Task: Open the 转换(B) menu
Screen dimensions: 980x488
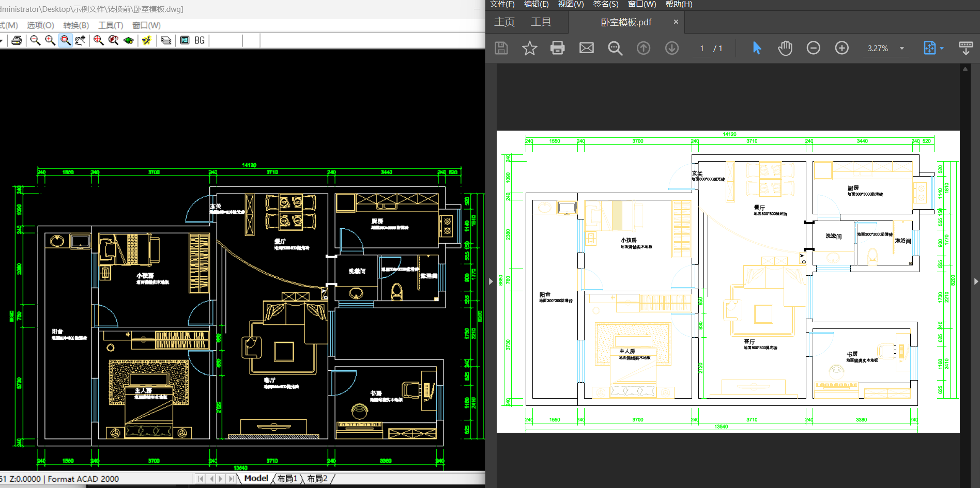Action: click(x=76, y=25)
